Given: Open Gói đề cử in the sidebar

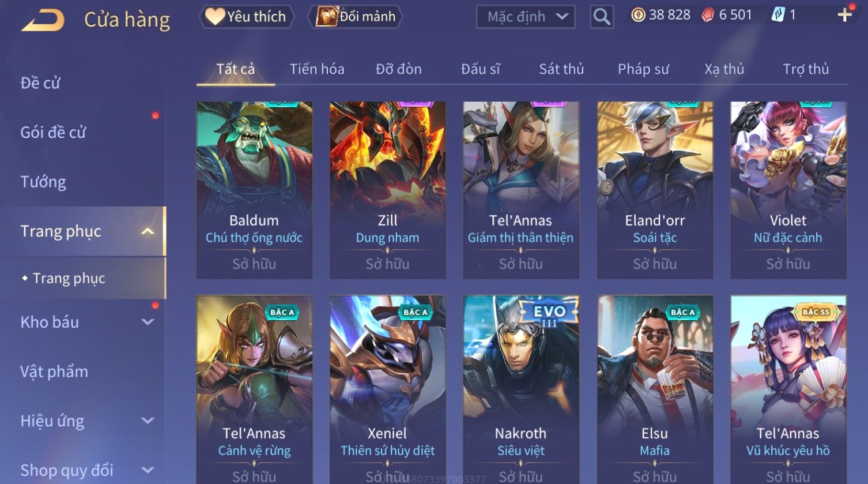Looking at the screenshot, I should 53,132.
